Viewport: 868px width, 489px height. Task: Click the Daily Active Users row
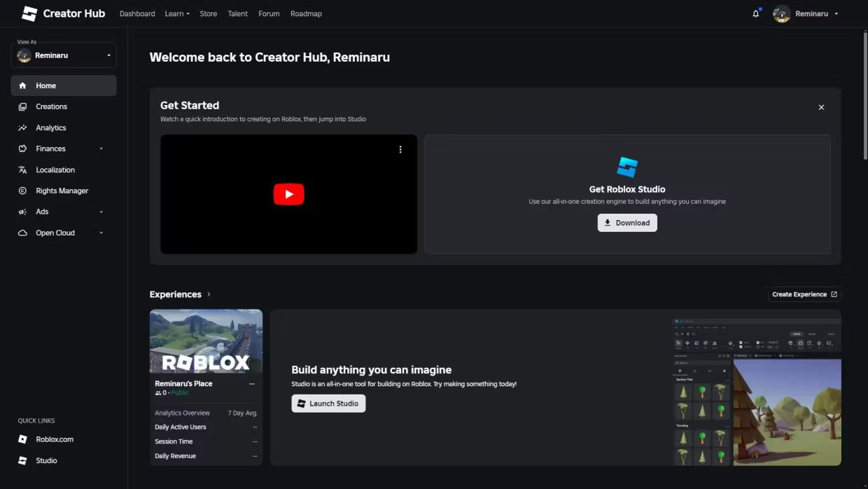pos(206,427)
